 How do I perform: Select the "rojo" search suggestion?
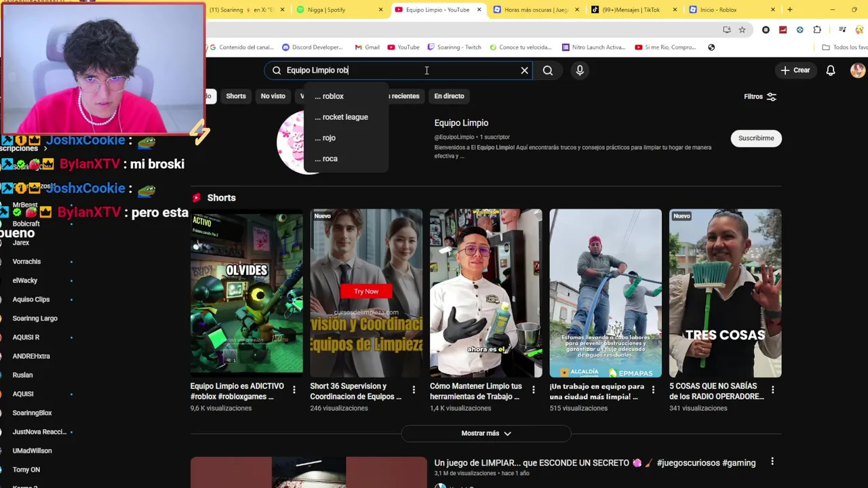coord(347,138)
